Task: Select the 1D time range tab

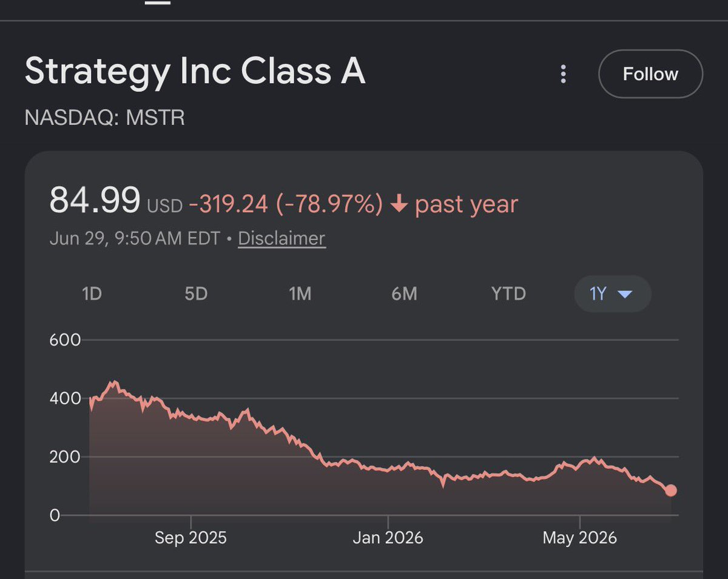Action: (92, 294)
